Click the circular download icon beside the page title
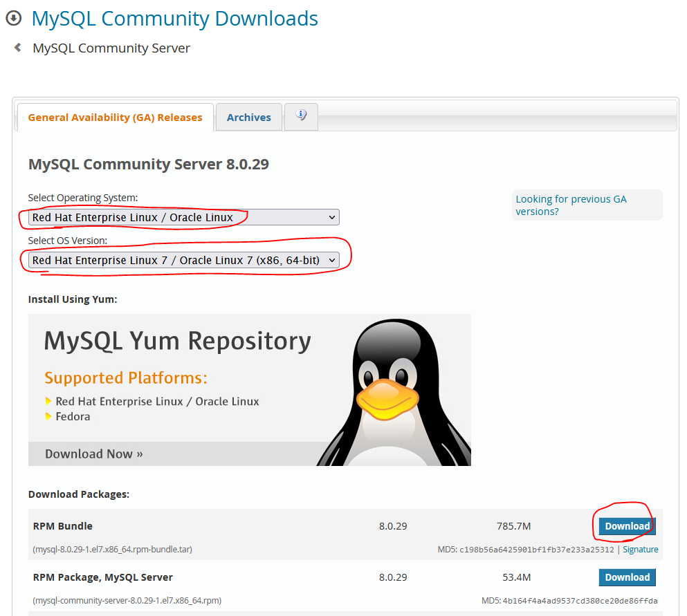Image resolution: width=687 pixels, height=616 pixels. point(13,18)
